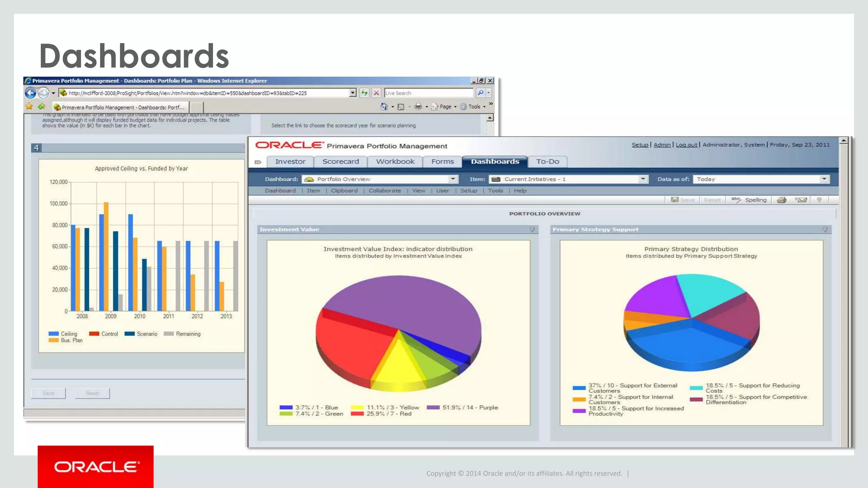Switch to the Forms tab
The width and height of the screenshot is (868, 488).
(x=442, y=162)
